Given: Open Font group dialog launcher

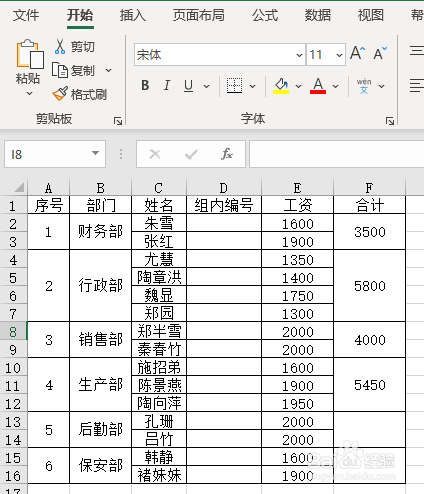Looking at the screenshot, I should (390, 121).
